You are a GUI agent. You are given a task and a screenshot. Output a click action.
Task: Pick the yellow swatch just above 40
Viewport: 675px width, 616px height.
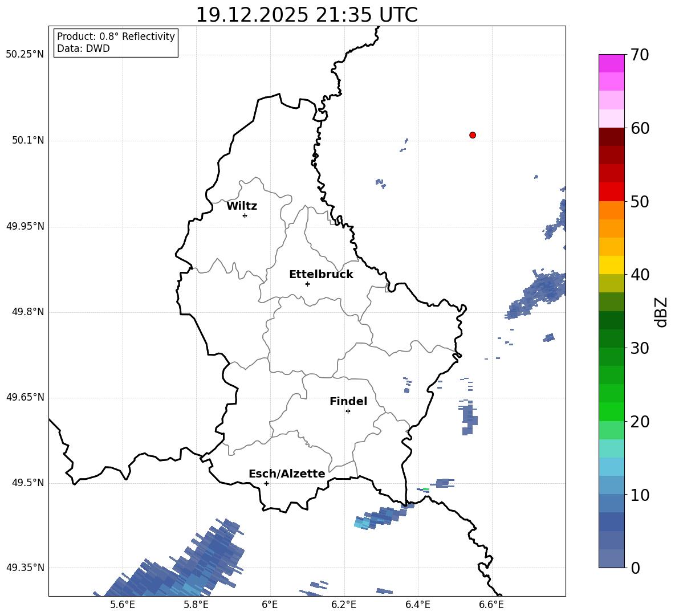tap(612, 265)
